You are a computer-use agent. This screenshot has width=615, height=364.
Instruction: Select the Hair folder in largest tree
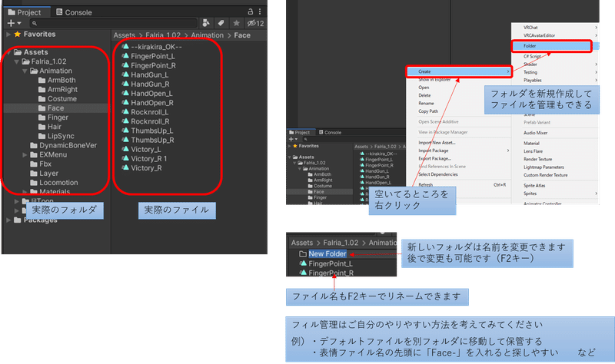pos(50,127)
